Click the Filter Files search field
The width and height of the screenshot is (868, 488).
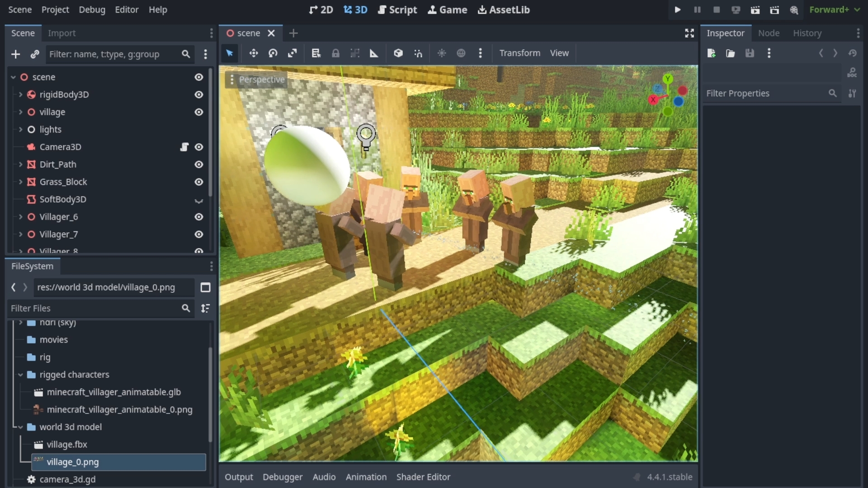click(100, 308)
